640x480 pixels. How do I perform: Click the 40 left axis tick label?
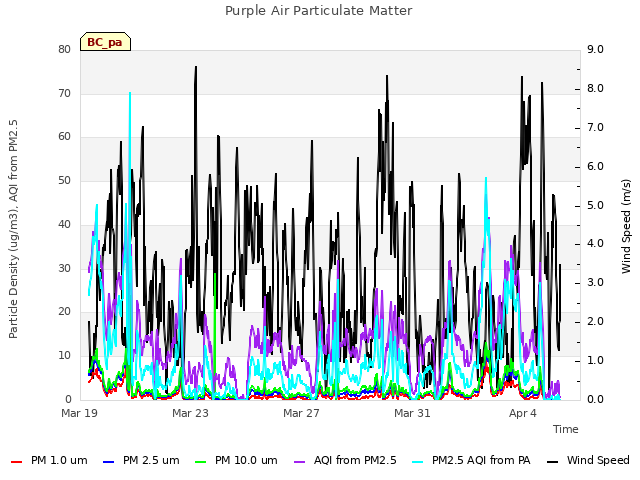pyautogui.click(x=65, y=224)
